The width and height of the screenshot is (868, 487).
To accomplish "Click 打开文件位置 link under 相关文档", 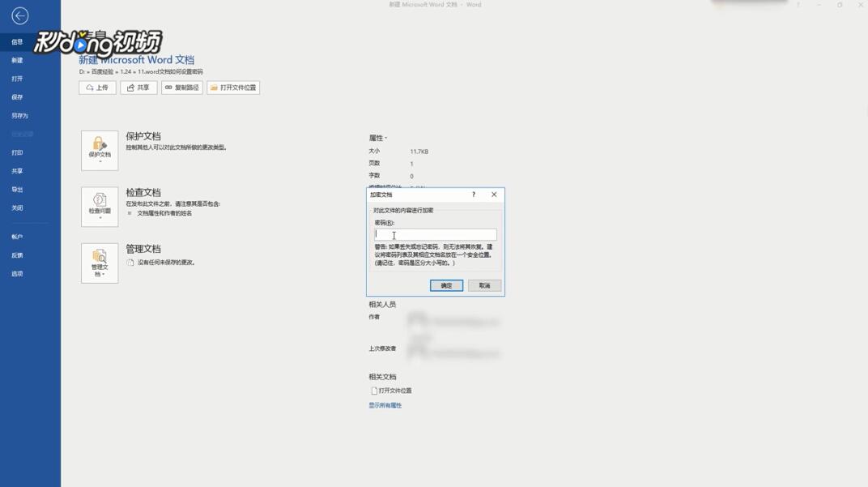I will 391,391.
